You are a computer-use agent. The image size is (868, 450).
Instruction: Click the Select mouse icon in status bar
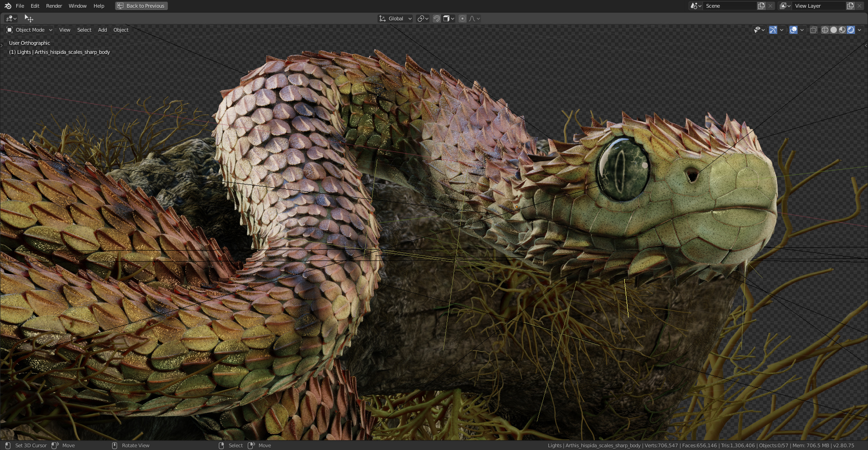click(221, 445)
